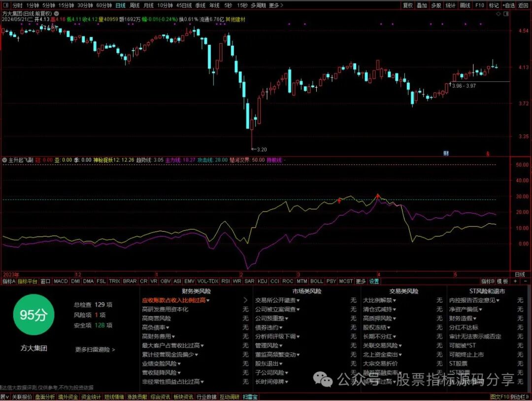Screen dimensions: 532x401
Task: Open 统计 statistics
Action: pos(450,5)
